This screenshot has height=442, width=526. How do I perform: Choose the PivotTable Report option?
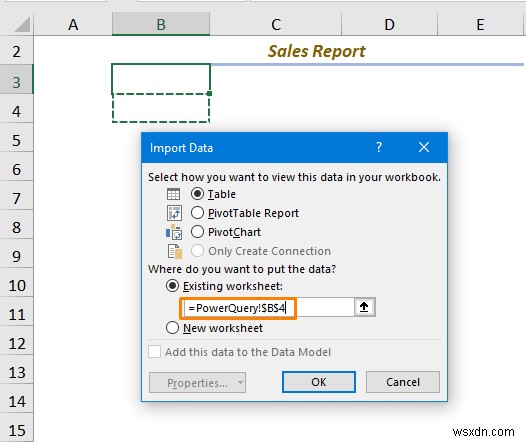click(197, 213)
